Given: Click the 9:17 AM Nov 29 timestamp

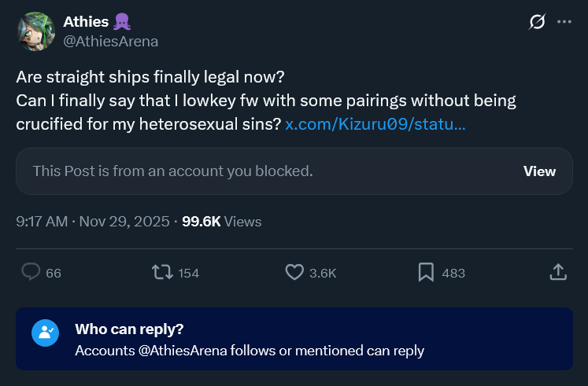Looking at the screenshot, I should 93,222.
